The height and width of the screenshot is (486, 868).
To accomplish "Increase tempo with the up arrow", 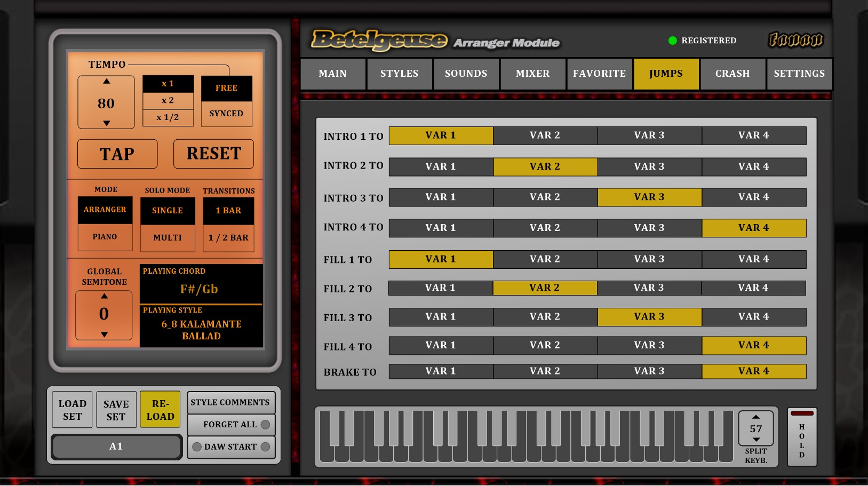I will tap(106, 82).
